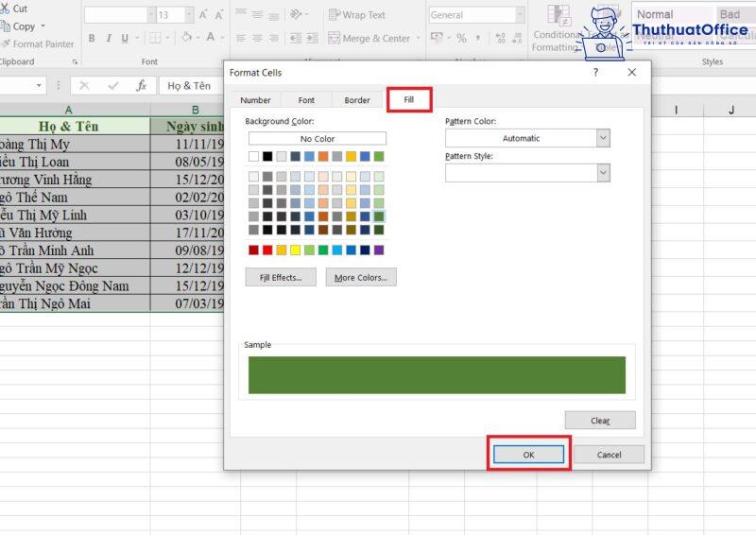
Task: Pick standard yellow color swatch
Action: pos(295,250)
